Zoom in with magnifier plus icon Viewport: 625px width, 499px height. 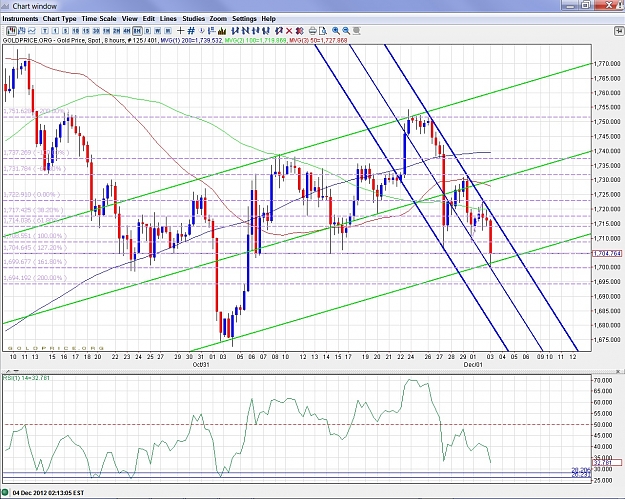click(336, 31)
